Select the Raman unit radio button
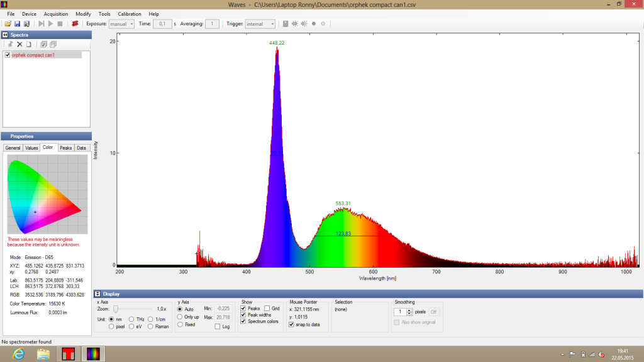The width and height of the screenshot is (644, 362). point(150,327)
